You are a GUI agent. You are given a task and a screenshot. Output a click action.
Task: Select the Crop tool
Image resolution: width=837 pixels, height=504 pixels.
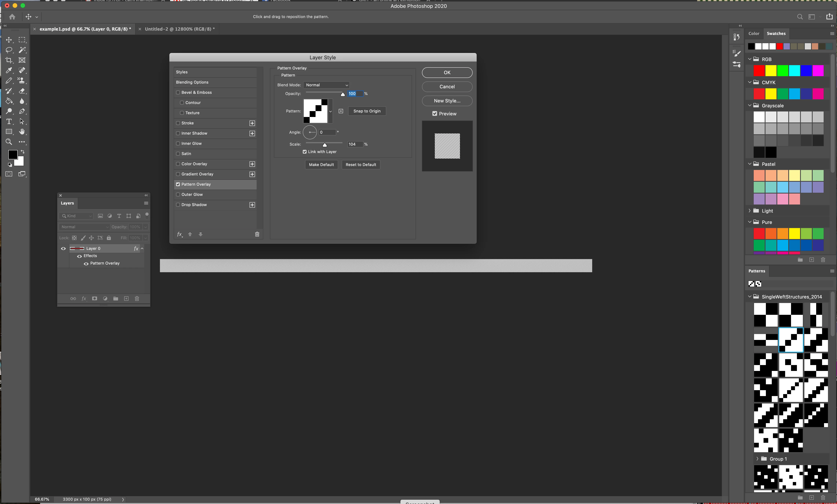(x=9, y=60)
